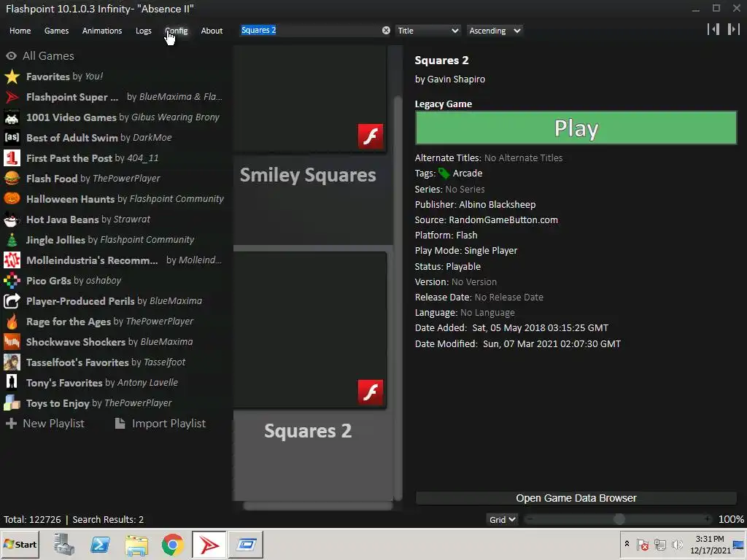Click Search Results: 2 in status bar
This screenshot has width=747, height=560.
point(108,519)
